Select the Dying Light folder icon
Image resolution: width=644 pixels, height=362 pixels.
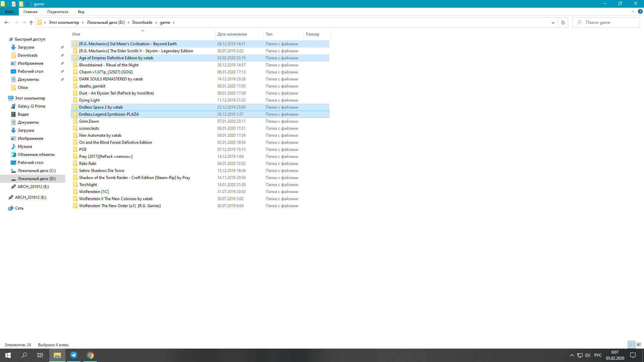click(x=75, y=100)
